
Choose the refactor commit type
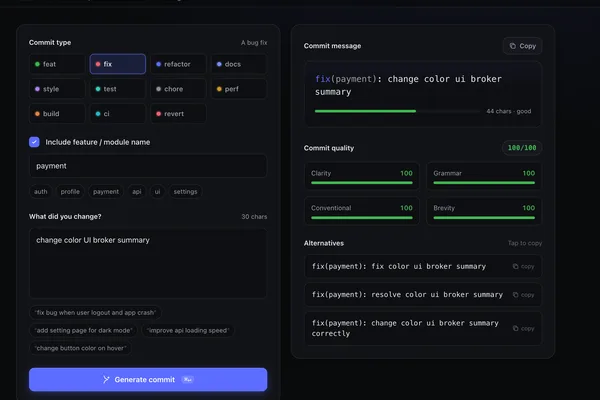(x=178, y=64)
